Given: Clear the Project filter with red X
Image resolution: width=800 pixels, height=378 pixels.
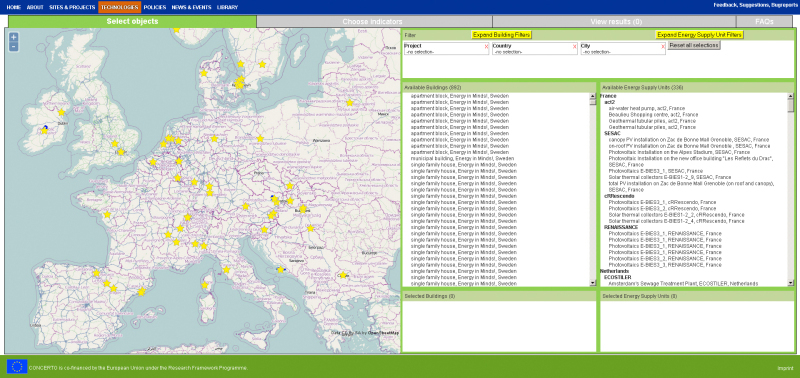Looking at the screenshot, I should click(486, 46).
